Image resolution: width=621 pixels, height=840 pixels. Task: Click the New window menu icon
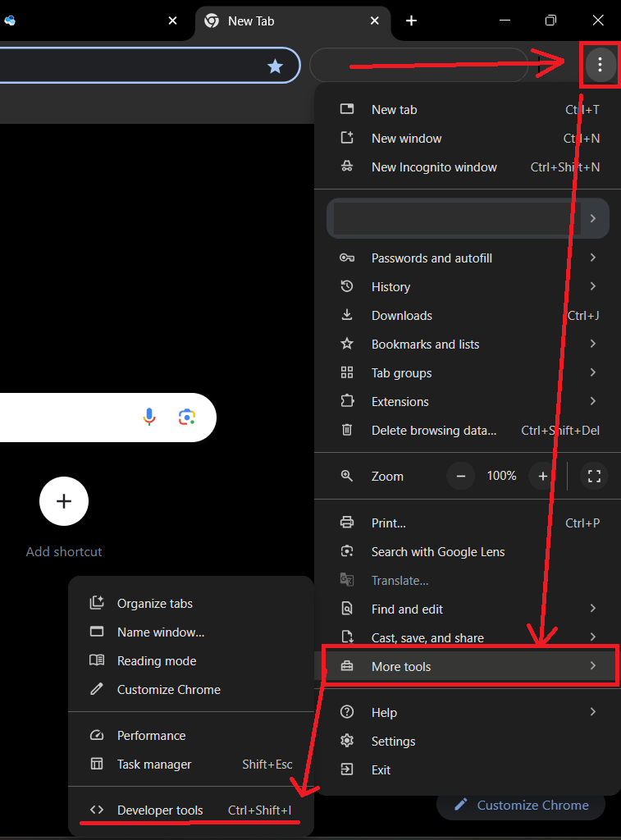pyautogui.click(x=347, y=138)
